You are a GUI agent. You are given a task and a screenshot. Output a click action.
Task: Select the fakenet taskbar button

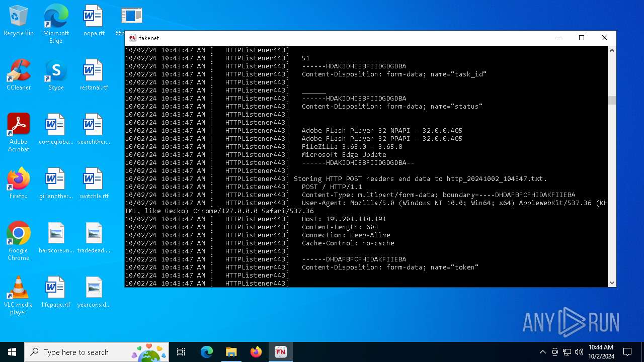point(281,352)
